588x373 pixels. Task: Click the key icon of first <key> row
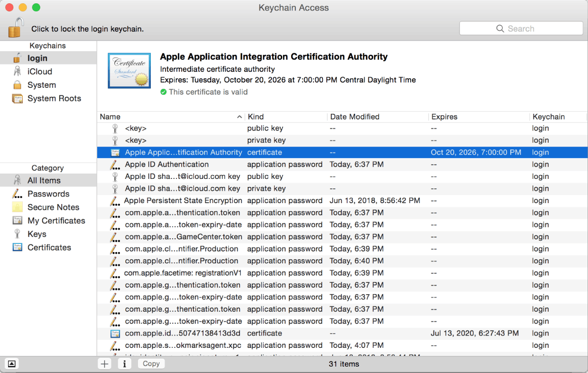[x=115, y=129]
